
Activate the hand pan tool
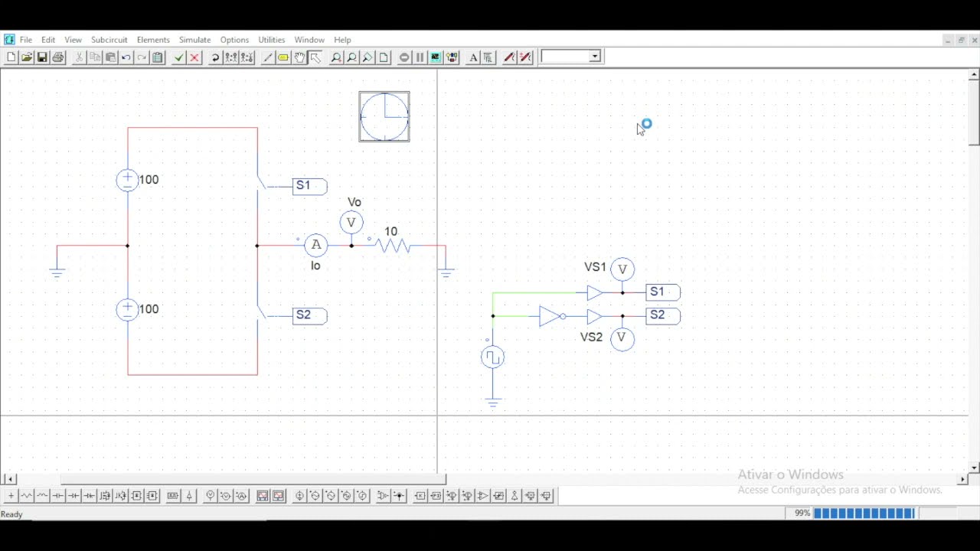click(x=299, y=57)
